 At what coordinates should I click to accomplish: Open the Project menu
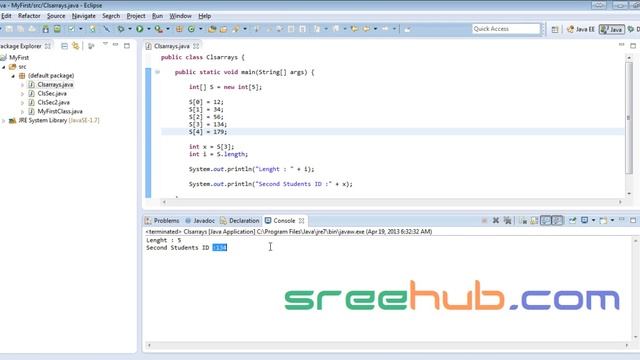[136, 16]
